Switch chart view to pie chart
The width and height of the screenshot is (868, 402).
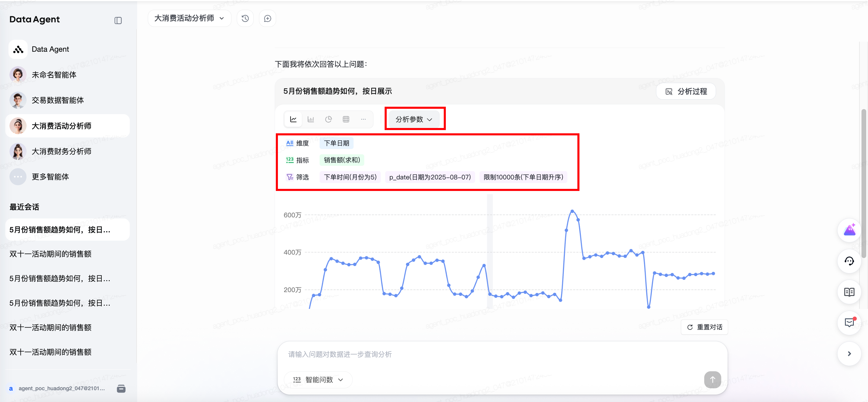(328, 119)
